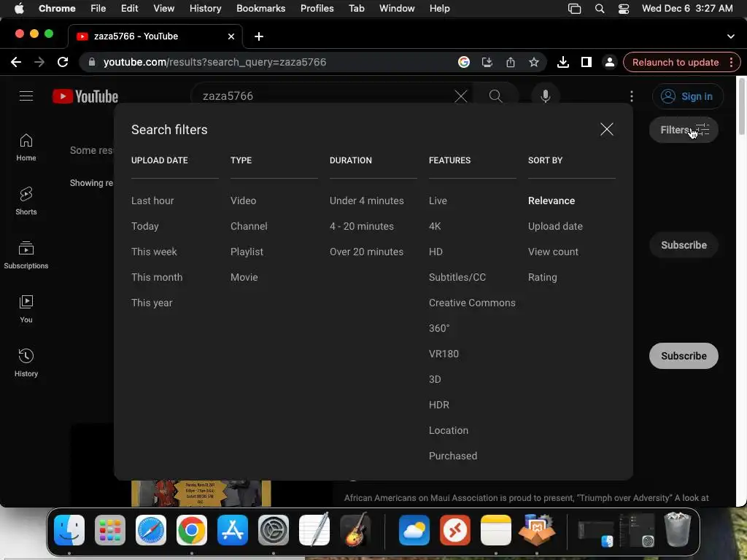Enable the Live feature filter
This screenshot has height=560, width=747.
click(438, 201)
